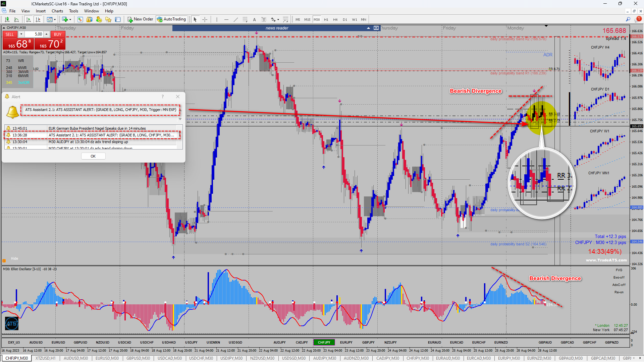Viewport: 644px width, 362px height.
Task: Select the horizontal line tool
Action: point(226,19)
